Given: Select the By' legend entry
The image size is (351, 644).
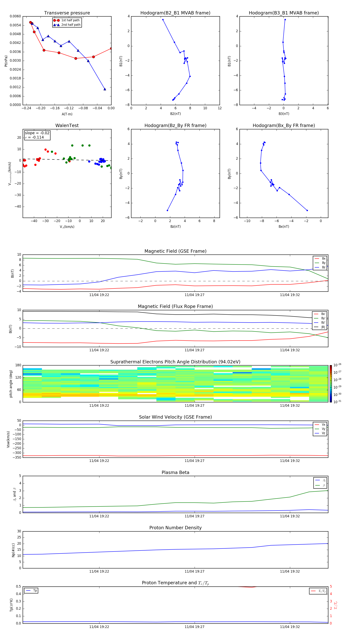Looking at the screenshot, I should point(320,318).
